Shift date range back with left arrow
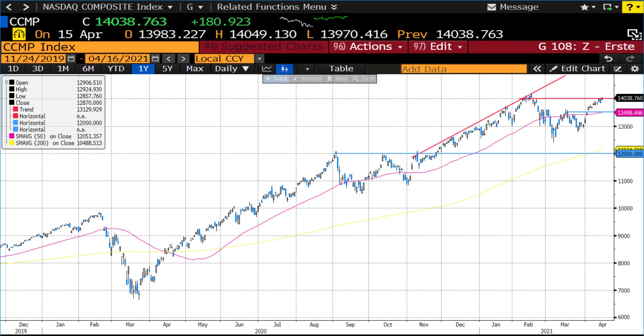The image size is (644, 336). [168, 59]
